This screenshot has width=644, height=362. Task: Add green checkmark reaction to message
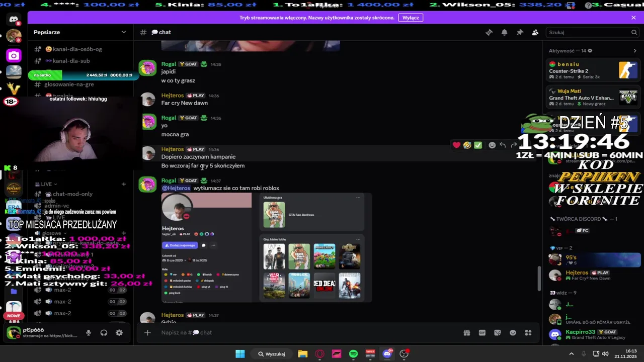pyautogui.click(x=478, y=145)
